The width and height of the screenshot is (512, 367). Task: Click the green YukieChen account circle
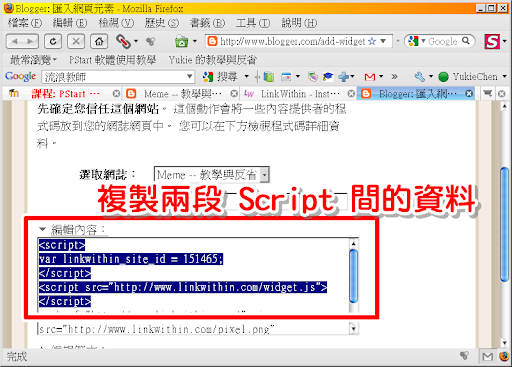[443, 77]
